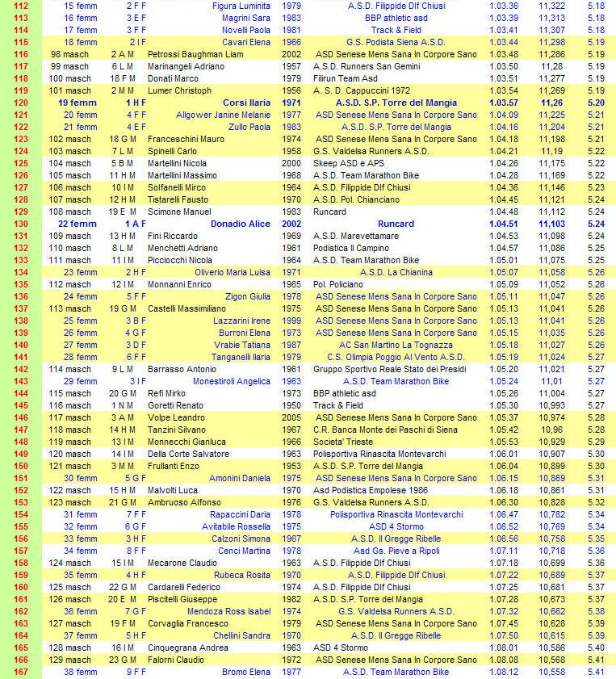
Task: Select time cell 1.03.57
Action: (x=504, y=103)
